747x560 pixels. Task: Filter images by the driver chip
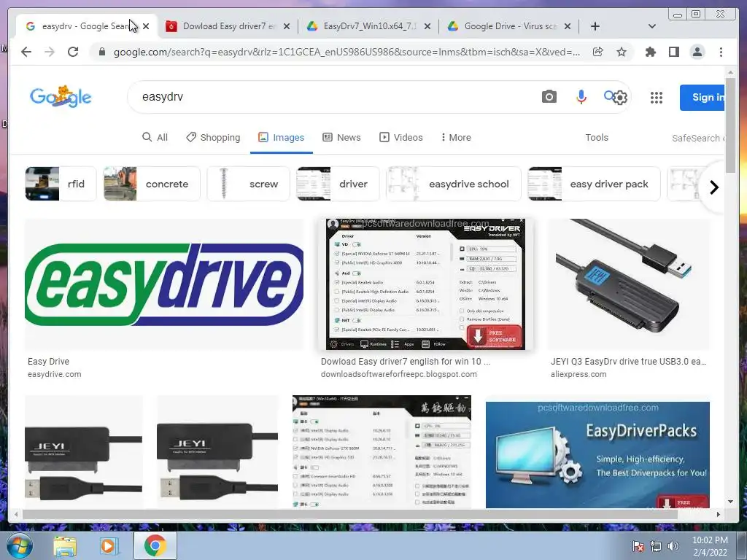(x=338, y=184)
